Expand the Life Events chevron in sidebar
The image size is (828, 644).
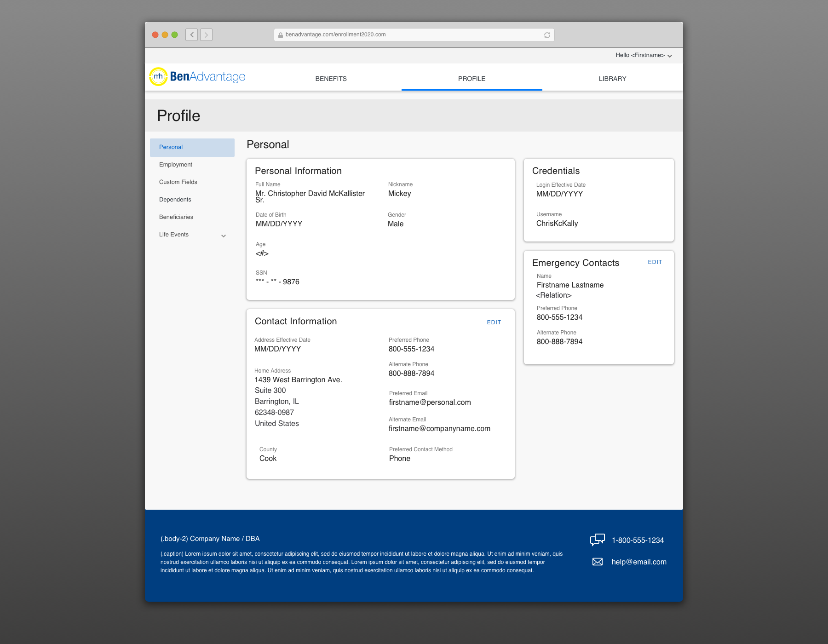[x=224, y=236]
